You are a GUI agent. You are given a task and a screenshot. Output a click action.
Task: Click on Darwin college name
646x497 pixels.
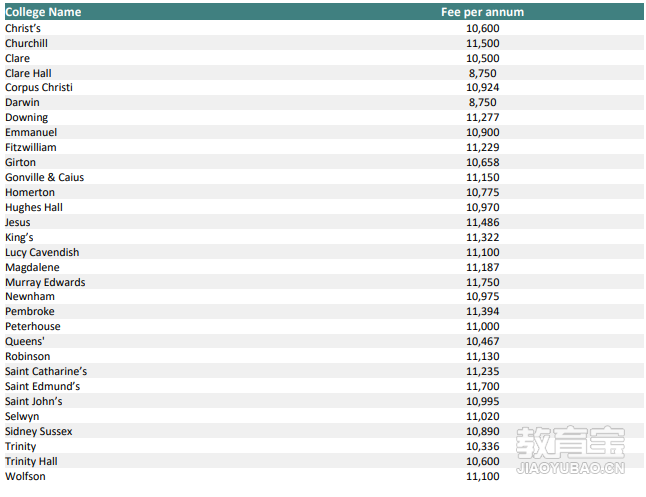coord(22,102)
